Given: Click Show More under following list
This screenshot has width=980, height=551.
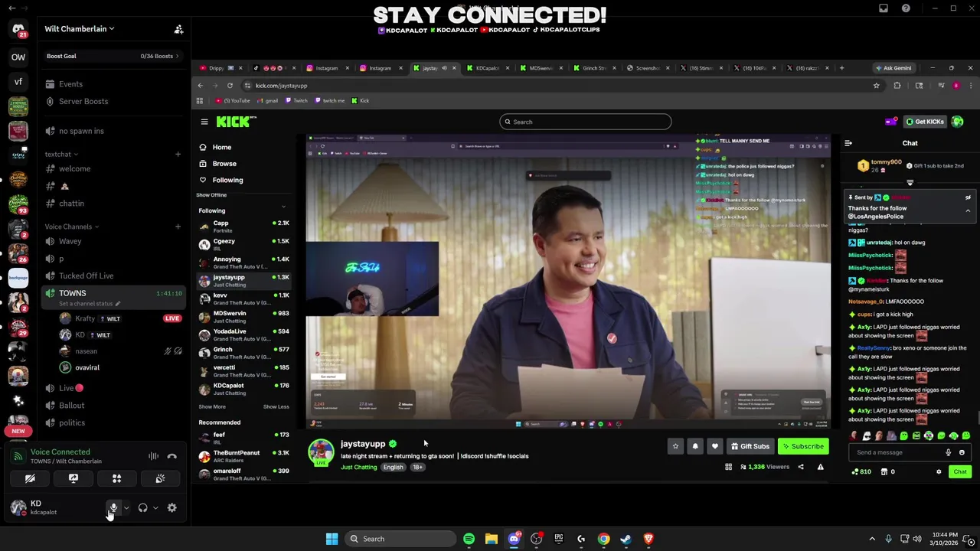Looking at the screenshot, I should 212,407.
